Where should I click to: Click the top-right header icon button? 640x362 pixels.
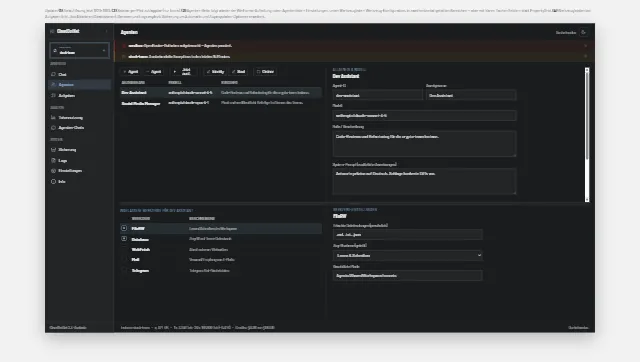click(584, 32)
